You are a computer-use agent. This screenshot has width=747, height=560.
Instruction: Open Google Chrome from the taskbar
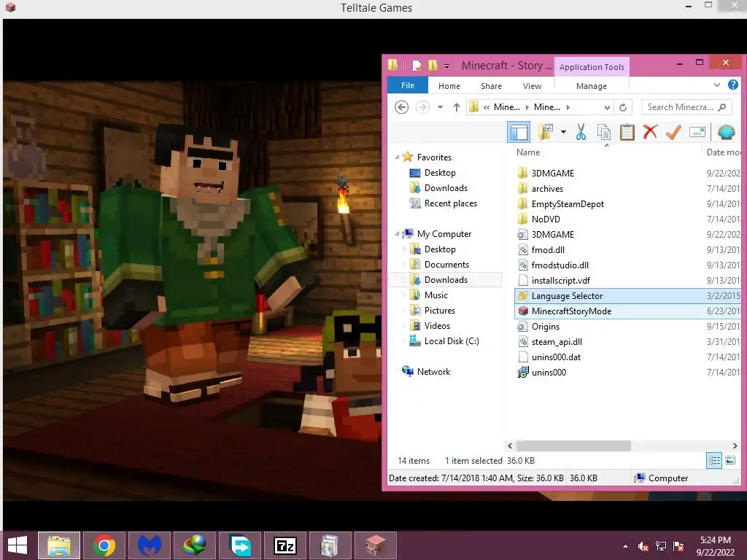(x=104, y=545)
